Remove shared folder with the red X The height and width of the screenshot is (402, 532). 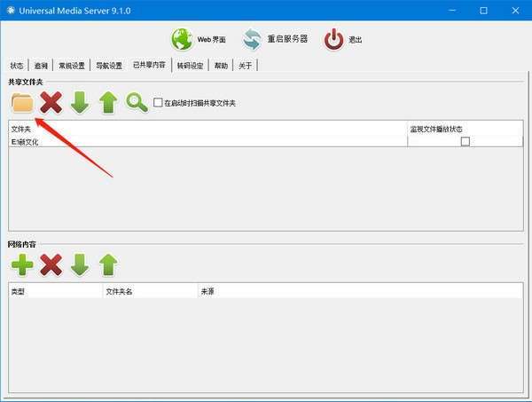click(x=51, y=103)
